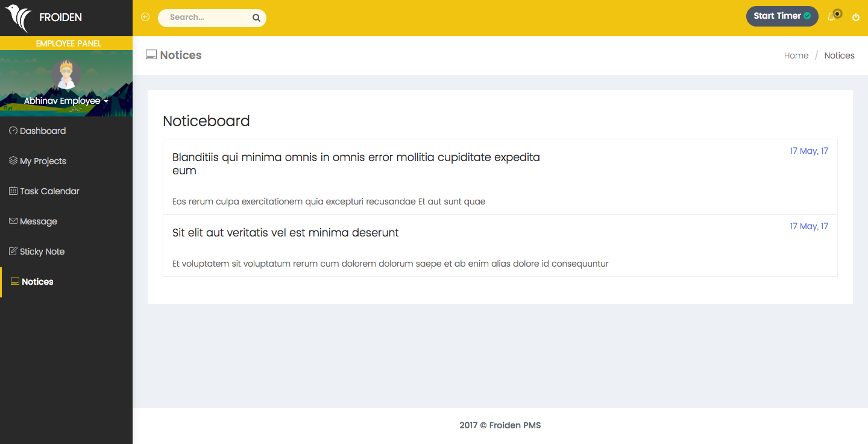
Task: Click the Message envelope icon
Action: coord(13,221)
